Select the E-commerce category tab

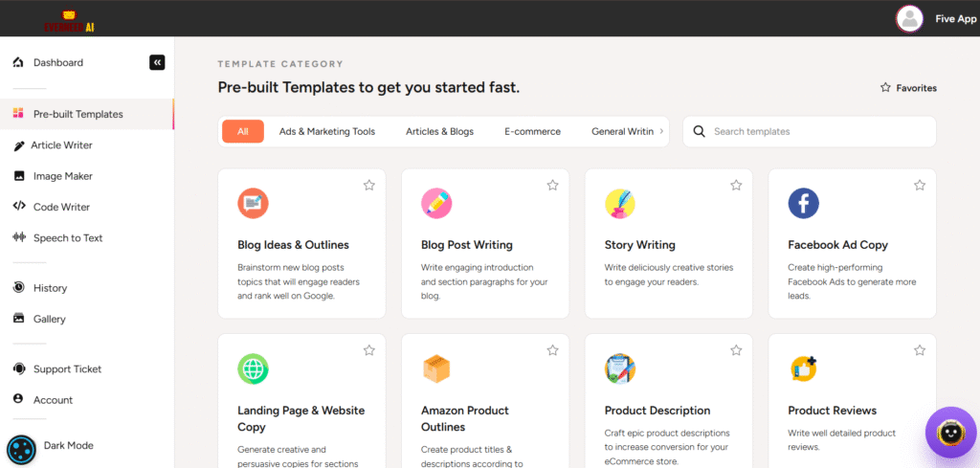[x=532, y=131]
